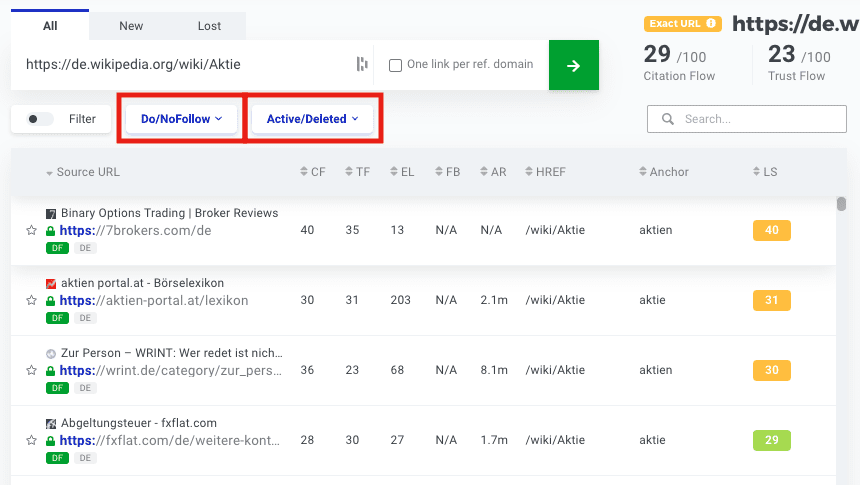Click the favicon of Binary Options Trading
The width and height of the screenshot is (860, 485).
51,213
